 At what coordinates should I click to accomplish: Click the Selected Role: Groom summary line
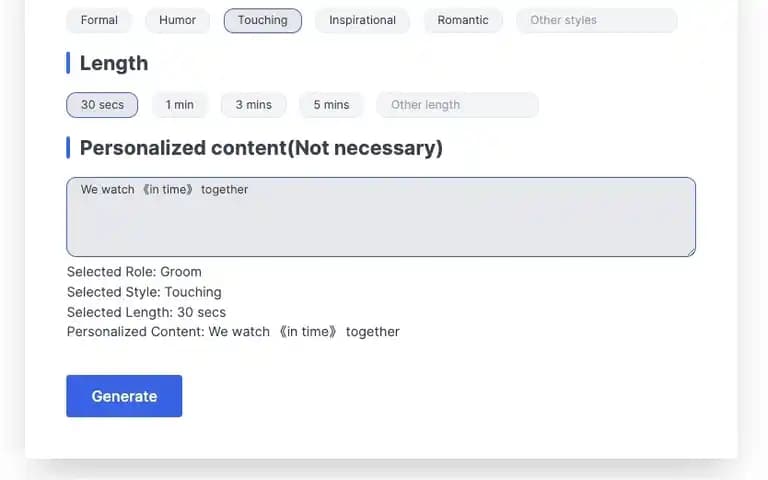coord(134,272)
